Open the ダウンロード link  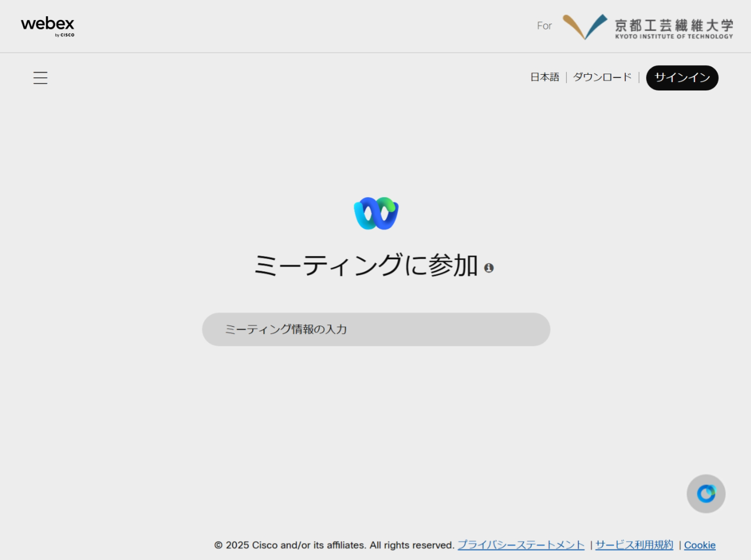pyautogui.click(x=602, y=77)
